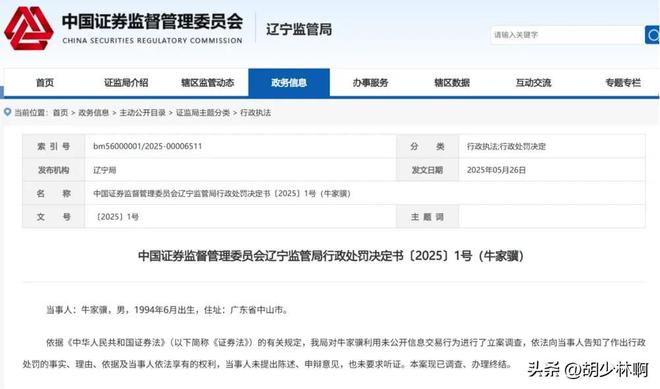Click the paragraph starting with 当事人：牛家骥
Screen dimensions: 660x389
tap(167, 310)
